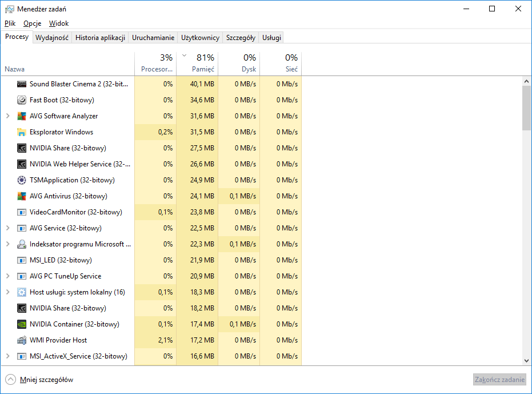532x394 pixels.
Task: Click the 0,2% processor usage value
Action: 165,132
